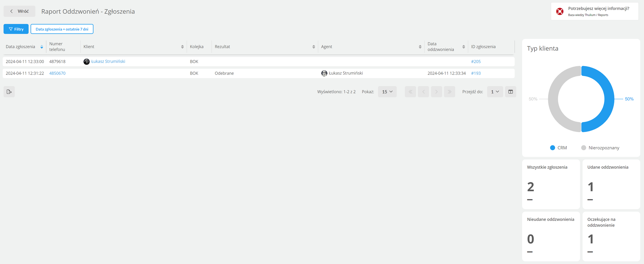Go to the first page

410,92
